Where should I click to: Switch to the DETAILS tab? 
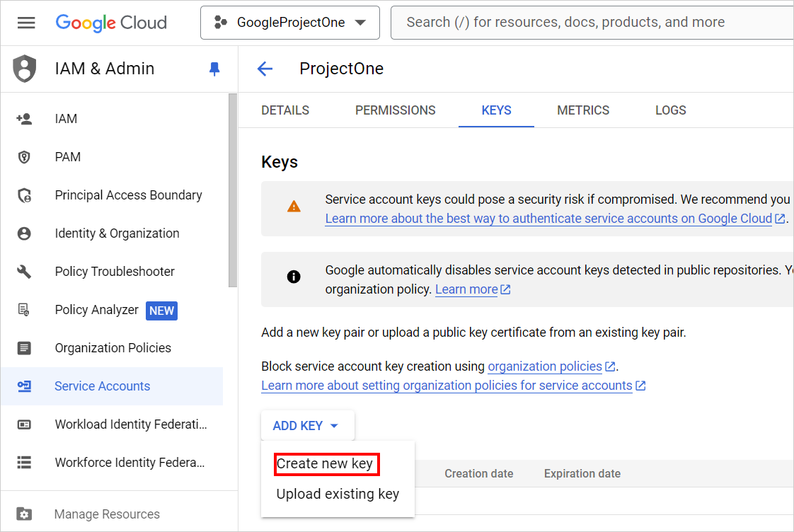tap(285, 110)
